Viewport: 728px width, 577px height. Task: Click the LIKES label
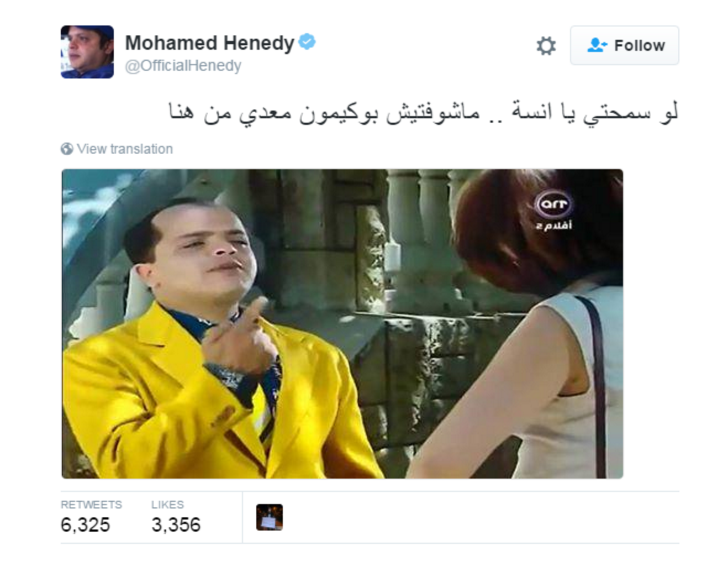167,505
